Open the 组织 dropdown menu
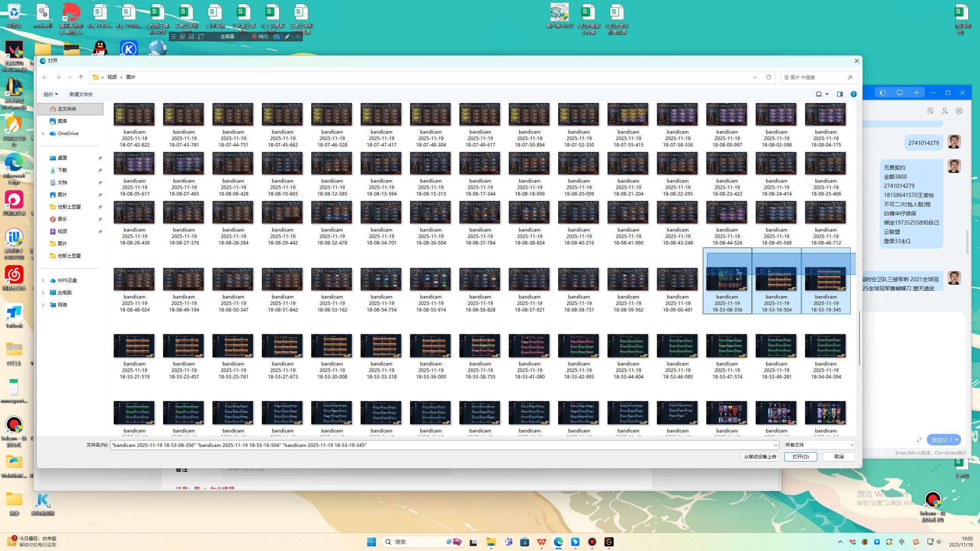 point(51,94)
